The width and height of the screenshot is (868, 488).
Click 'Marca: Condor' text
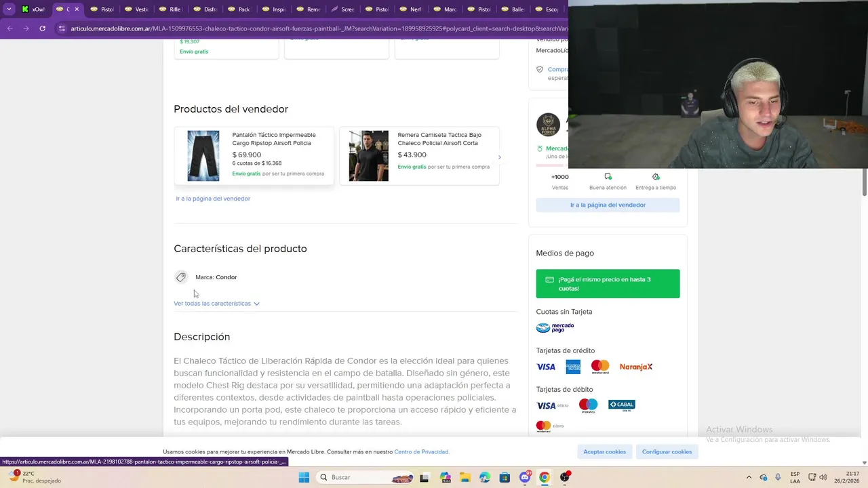[216, 277]
